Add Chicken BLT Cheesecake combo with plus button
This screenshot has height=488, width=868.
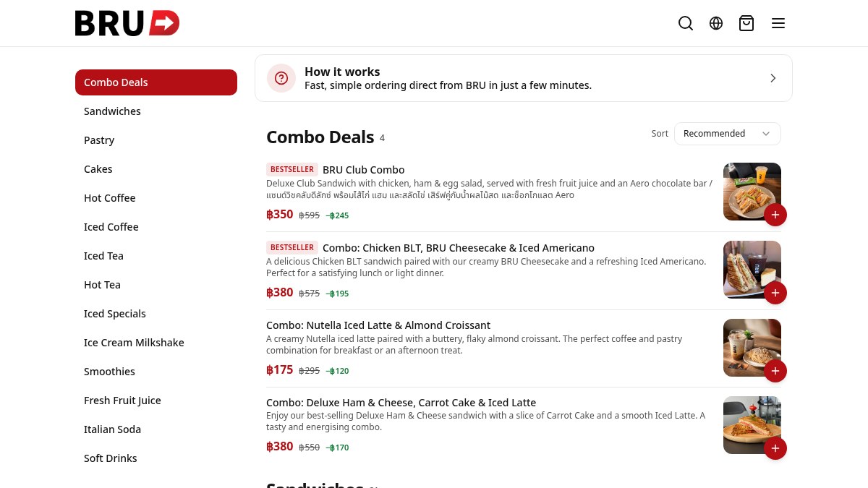775,293
